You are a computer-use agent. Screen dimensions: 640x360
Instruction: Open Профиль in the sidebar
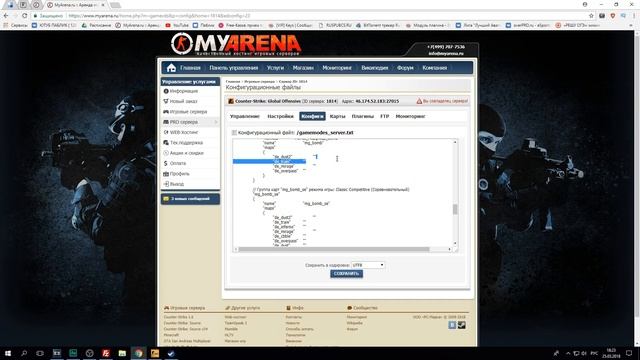point(180,173)
